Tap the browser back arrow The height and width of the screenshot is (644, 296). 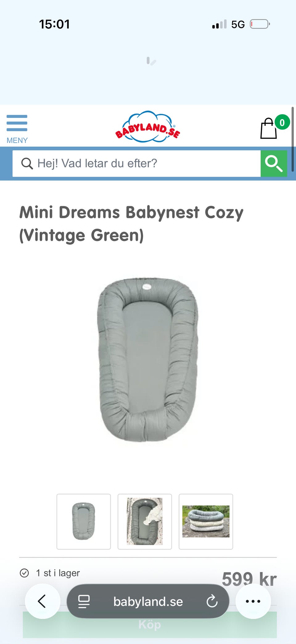coord(42,601)
